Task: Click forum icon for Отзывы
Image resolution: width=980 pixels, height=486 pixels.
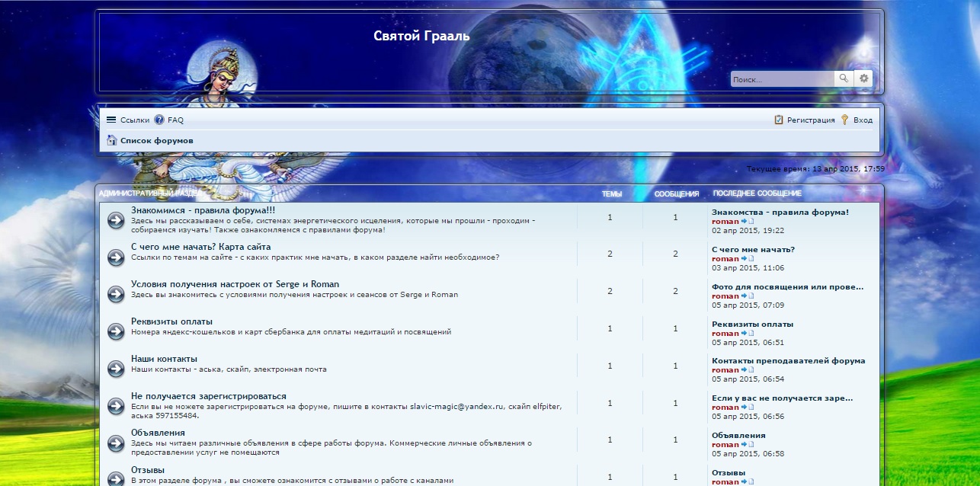Action: click(x=116, y=478)
